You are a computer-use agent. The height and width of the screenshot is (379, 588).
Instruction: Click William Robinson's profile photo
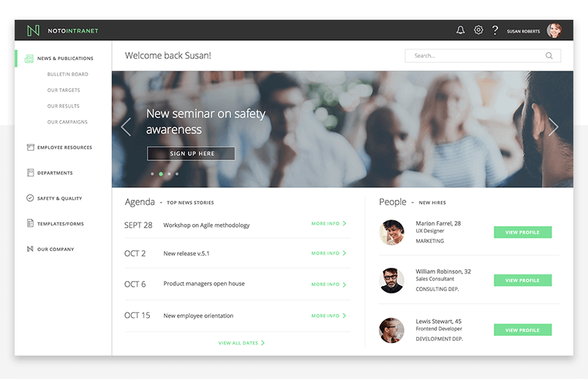pyautogui.click(x=391, y=280)
